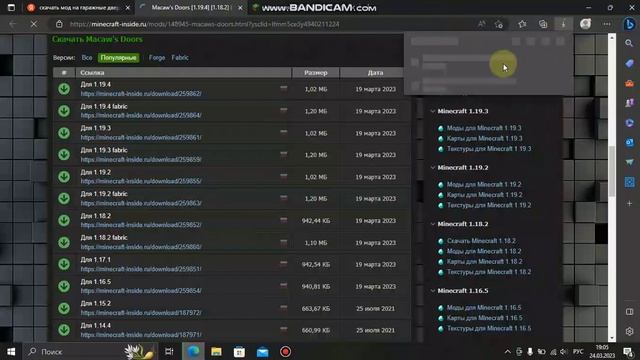Open File Explorer from the taskbar
Image resolution: width=640 pixels, height=360 pixels.
[x=216, y=351]
